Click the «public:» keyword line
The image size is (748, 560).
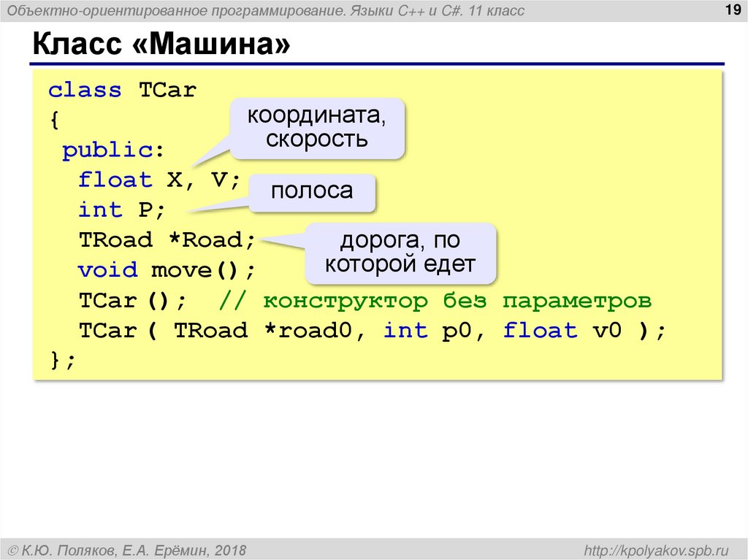(x=113, y=150)
